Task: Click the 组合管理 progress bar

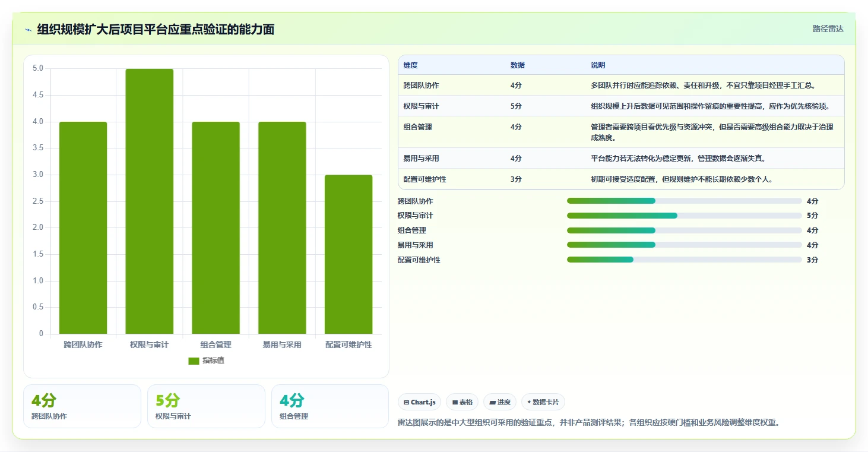Action: click(x=685, y=230)
